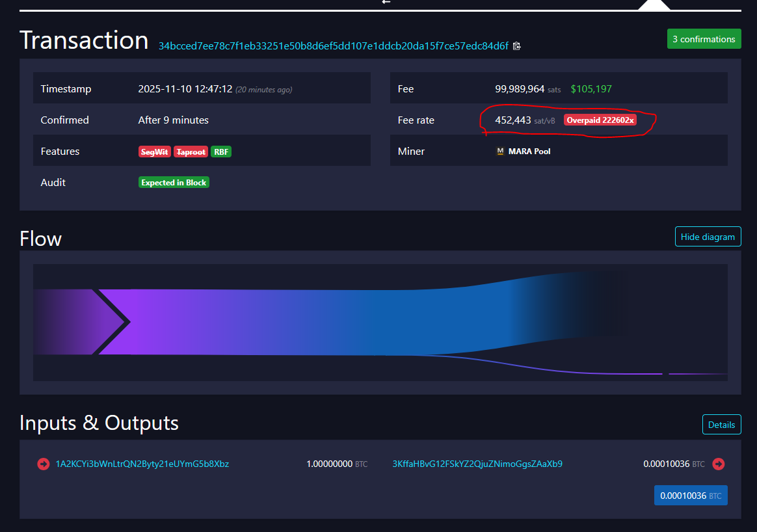
Task: Hide the flow diagram
Action: coord(708,237)
